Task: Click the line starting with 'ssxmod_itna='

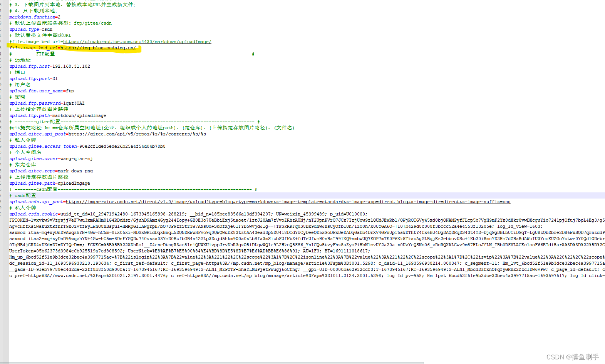Action: pyautogui.click(x=307, y=232)
